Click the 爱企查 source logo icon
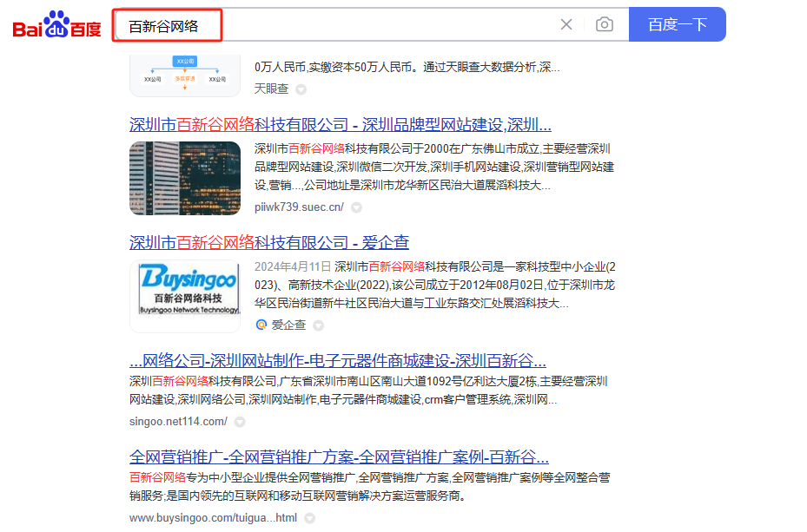This screenshot has width=807, height=532. click(261, 325)
